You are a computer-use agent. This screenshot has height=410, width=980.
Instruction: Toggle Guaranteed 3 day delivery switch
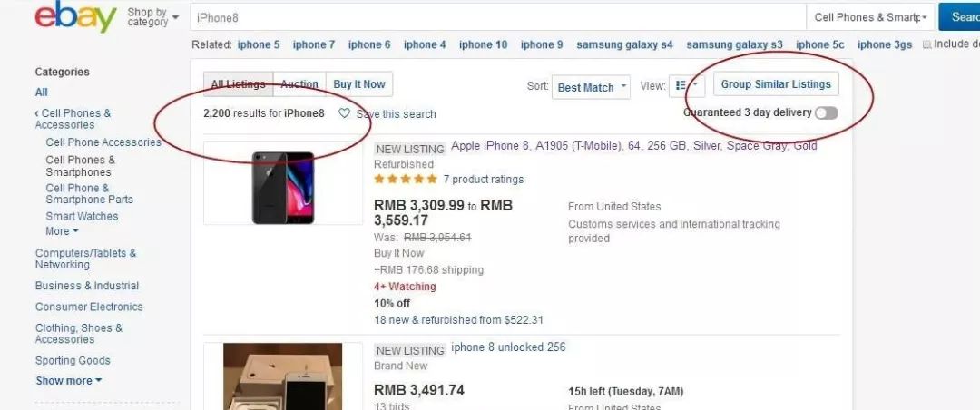(827, 113)
